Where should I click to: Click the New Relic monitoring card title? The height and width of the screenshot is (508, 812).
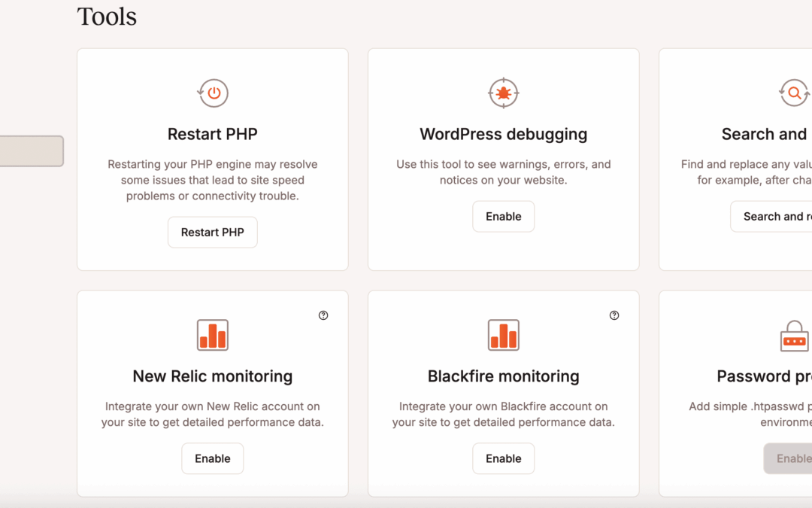[x=213, y=376]
